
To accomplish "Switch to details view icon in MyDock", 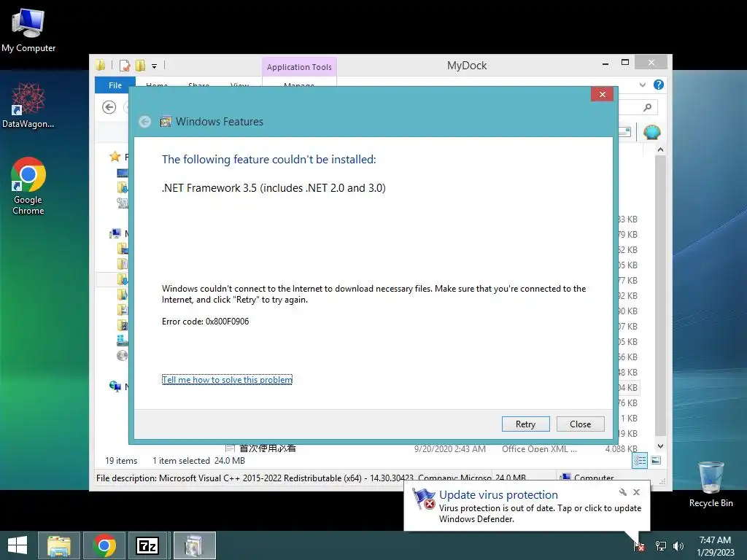I will 640,460.
